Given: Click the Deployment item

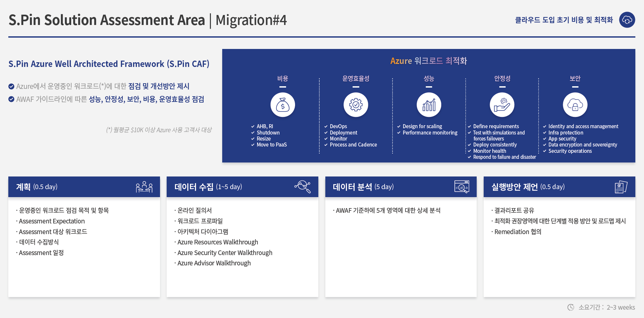Looking at the screenshot, I should [344, 133].
